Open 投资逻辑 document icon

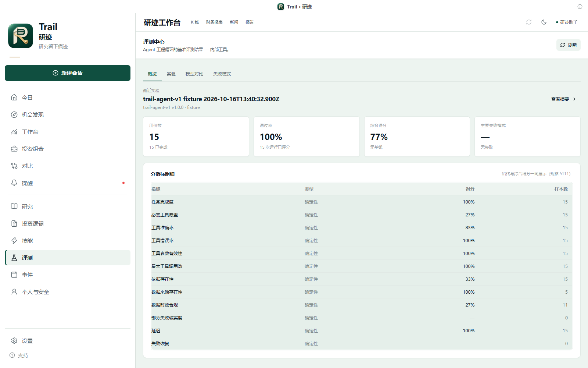coord(14,223)
